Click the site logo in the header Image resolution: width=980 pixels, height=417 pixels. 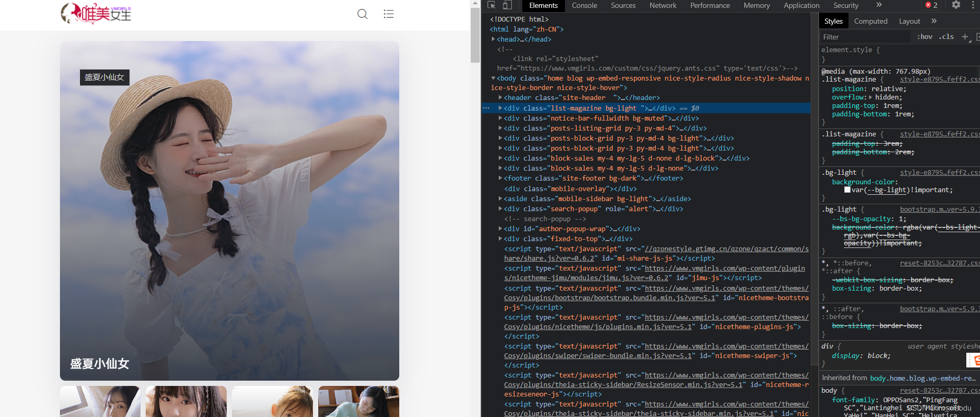point(96,14)
